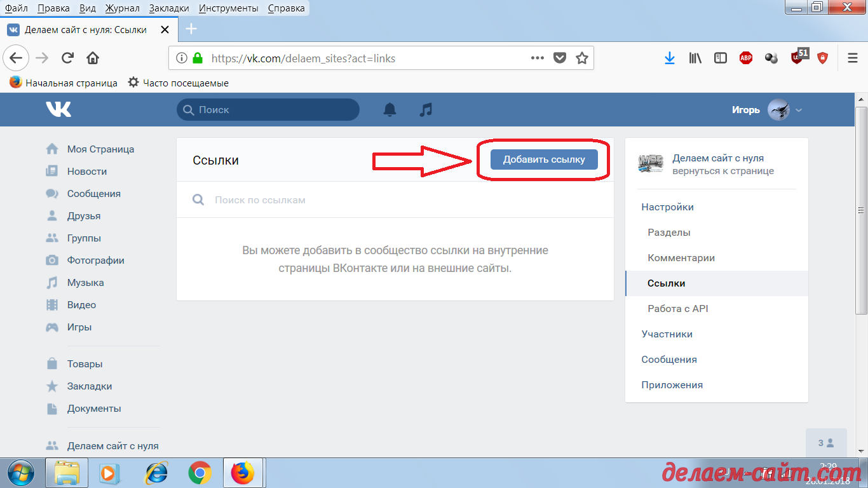Open the Правка menu
The width and height of the screenshot is (868, 488).
click(x=54, y=8)
